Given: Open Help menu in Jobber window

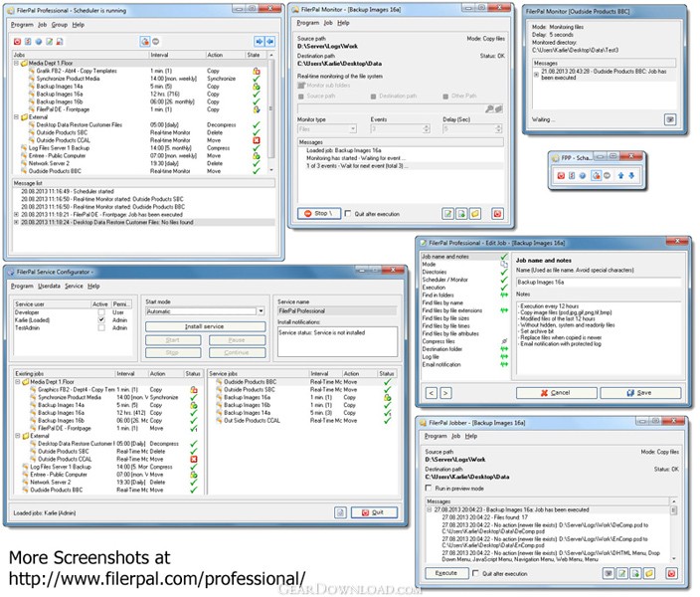Looking at the screenshot, I should click(471, 436).
